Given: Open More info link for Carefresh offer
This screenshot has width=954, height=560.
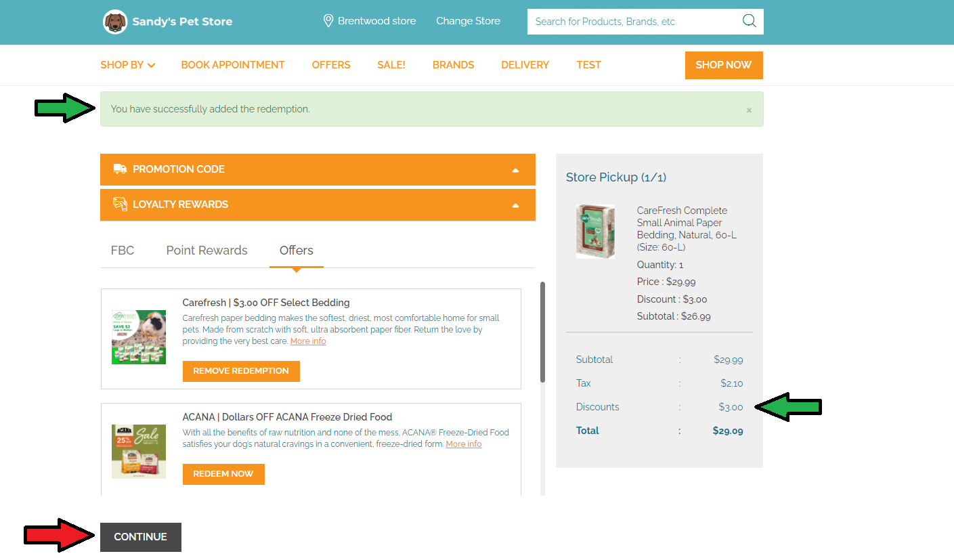Looking at the screenshot, I should (308, 341).
